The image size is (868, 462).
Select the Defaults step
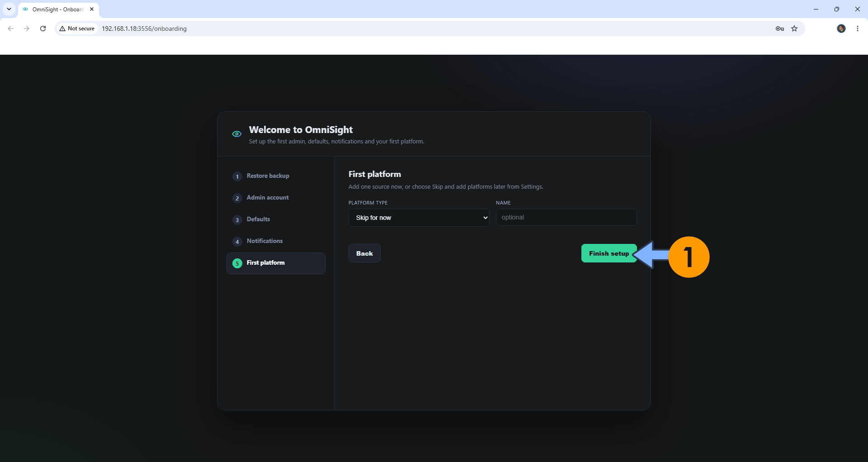tap(276, 219)
